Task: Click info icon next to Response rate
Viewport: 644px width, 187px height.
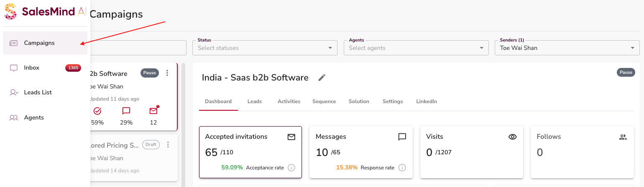Action: pos(402,168)
